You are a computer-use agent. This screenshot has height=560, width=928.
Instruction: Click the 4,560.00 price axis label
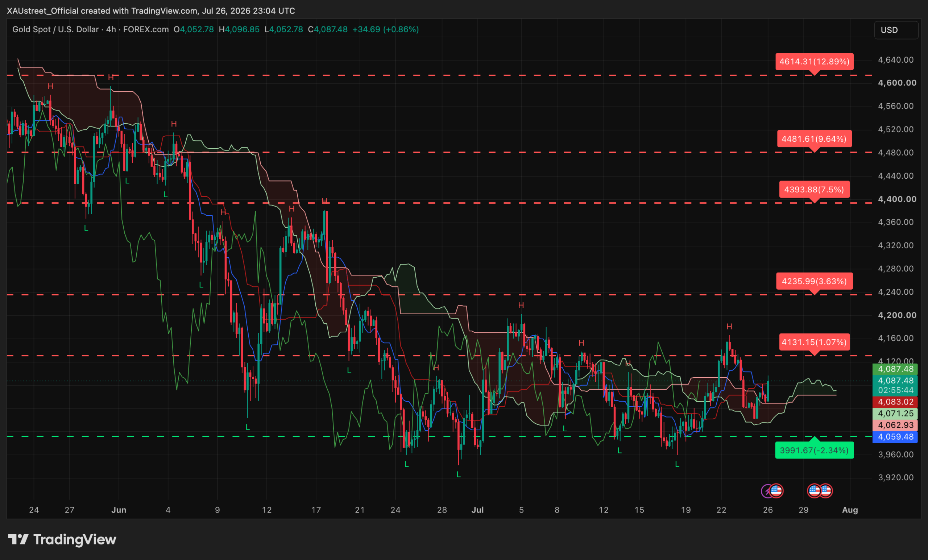click(x=896, y=106)
